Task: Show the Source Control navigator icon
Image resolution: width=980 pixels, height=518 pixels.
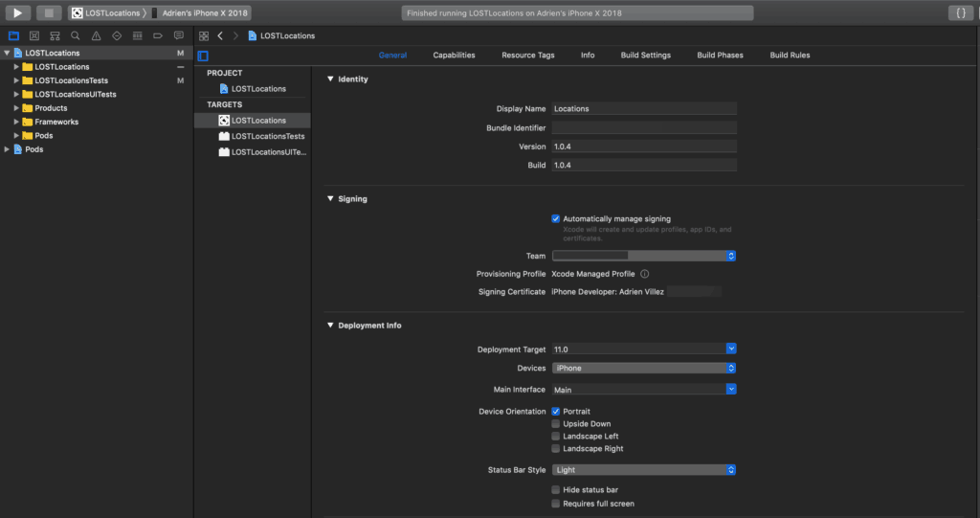Action: tap(34, 35)
